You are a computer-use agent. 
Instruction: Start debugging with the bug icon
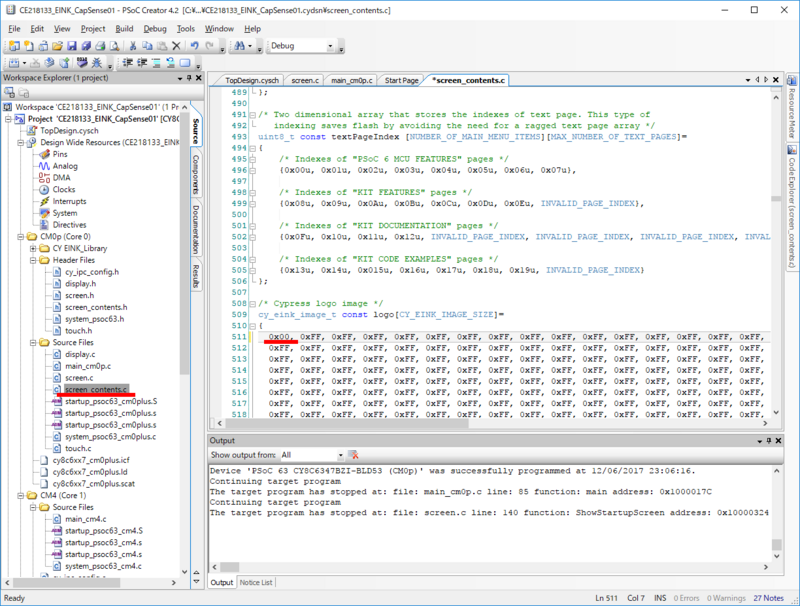pos(96,63)
